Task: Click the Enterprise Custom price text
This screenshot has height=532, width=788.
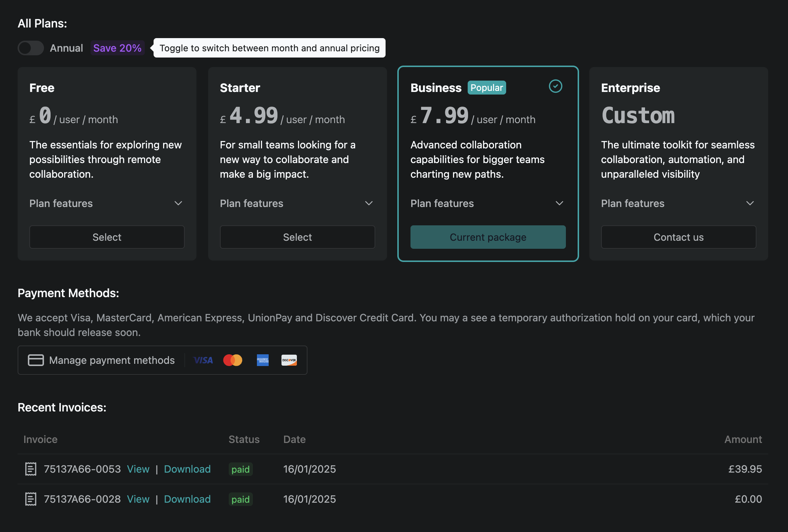Action: [638, 115]
